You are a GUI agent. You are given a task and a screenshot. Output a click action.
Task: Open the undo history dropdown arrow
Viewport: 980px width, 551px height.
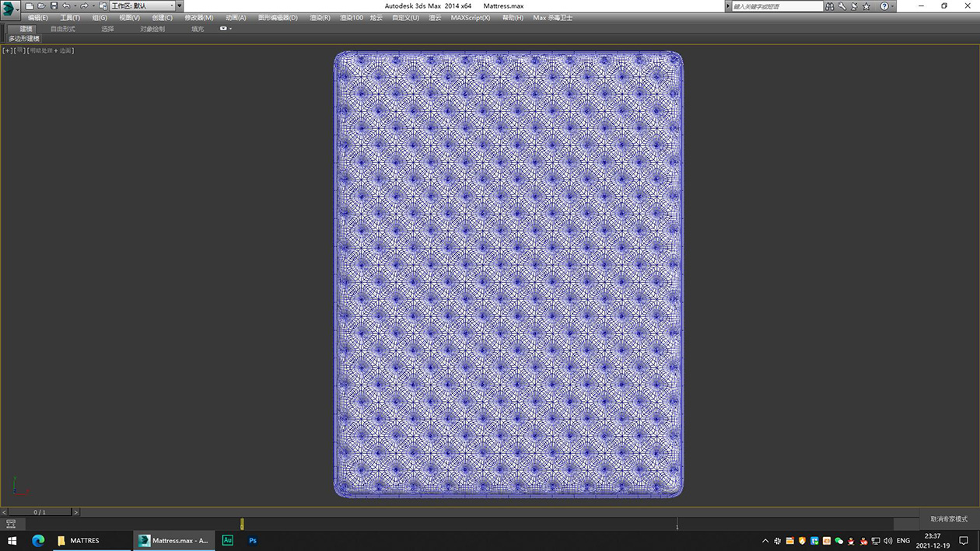tap(75, 6)
